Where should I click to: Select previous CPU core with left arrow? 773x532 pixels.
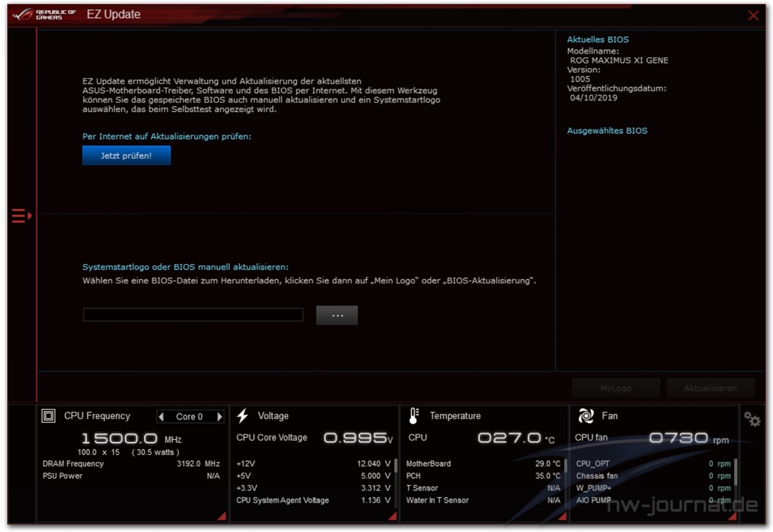coord(161,417)
